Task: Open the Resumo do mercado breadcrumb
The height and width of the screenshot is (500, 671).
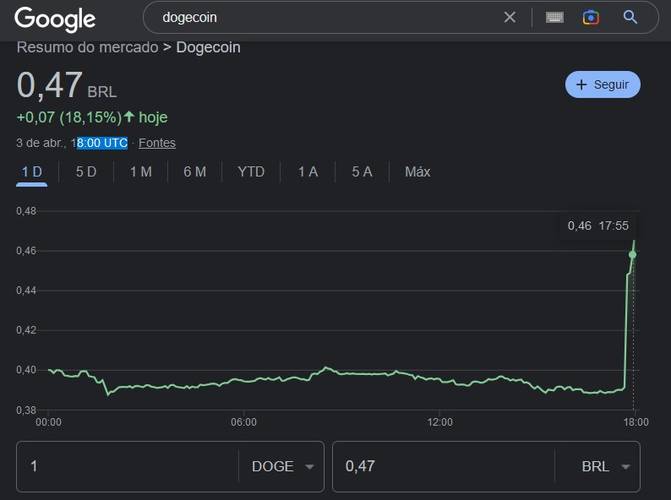Action: 87,48
